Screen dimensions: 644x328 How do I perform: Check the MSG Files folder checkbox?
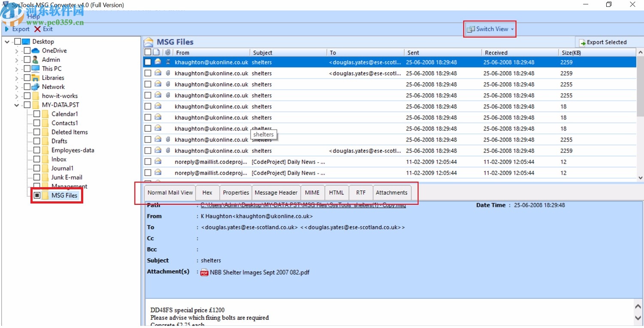pos(37,195)
